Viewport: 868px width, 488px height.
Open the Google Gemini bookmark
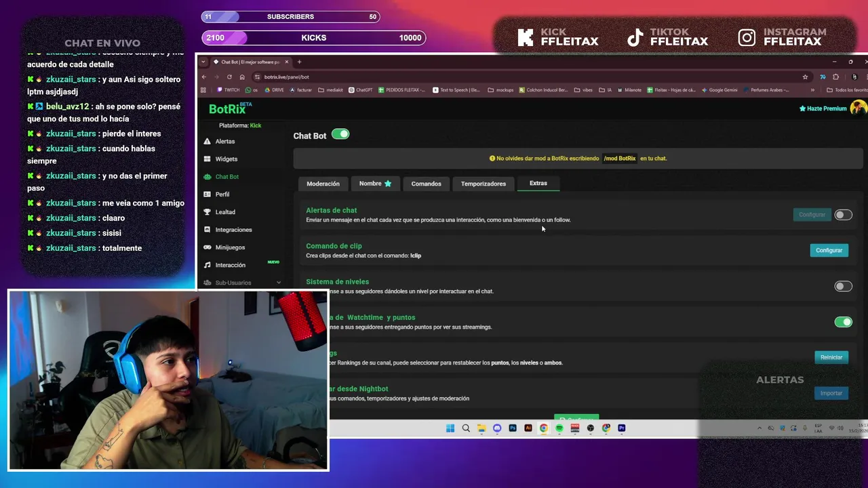[x=719, y=89]
